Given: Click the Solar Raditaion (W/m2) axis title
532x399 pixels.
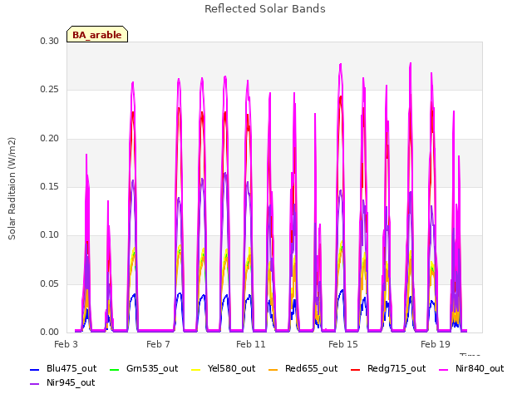Looking at the screenshot, I should tap(12, 189).
